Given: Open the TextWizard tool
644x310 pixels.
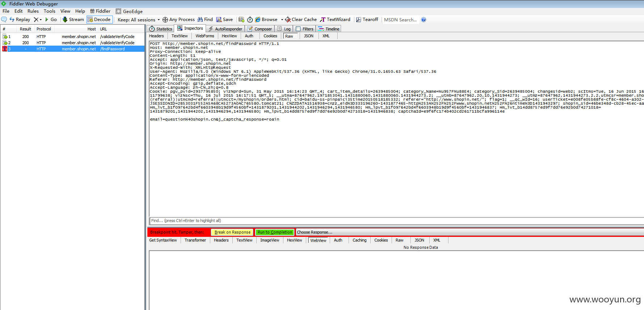Looking at the screenshot, I should point(335,20).
